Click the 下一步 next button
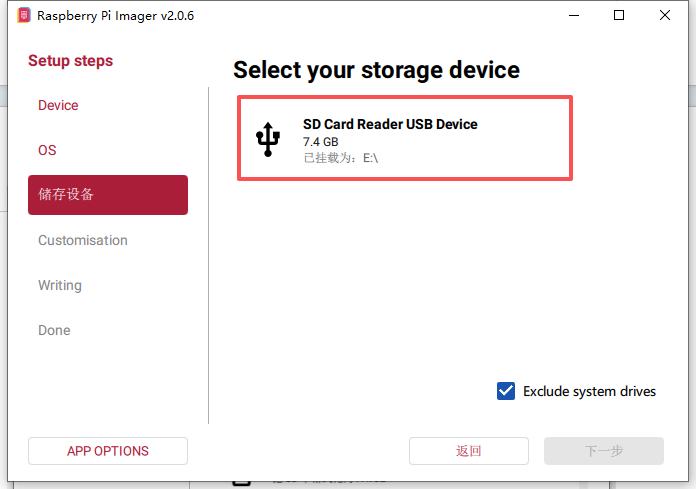Screen dimensions: 696x489 [x=603, y=451]
